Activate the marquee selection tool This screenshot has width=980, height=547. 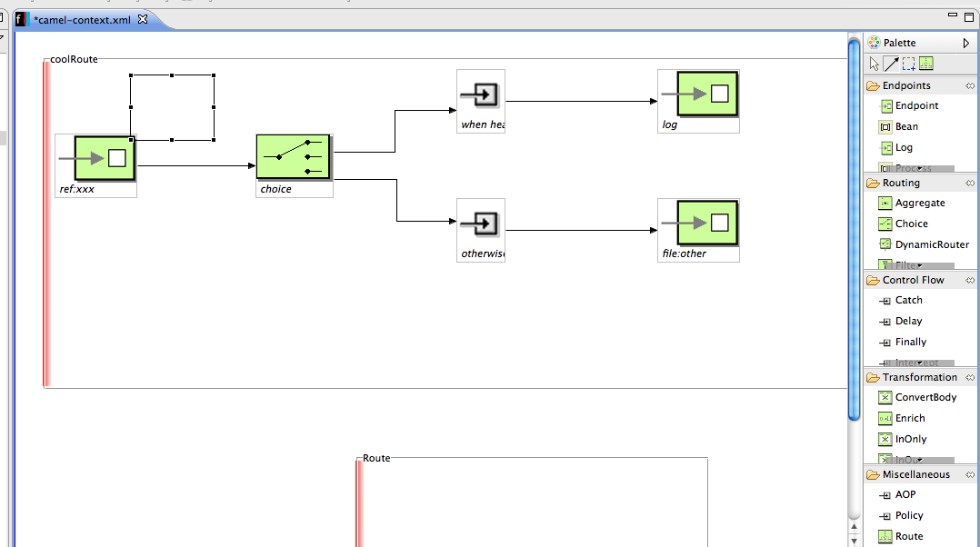coord(909,64)
